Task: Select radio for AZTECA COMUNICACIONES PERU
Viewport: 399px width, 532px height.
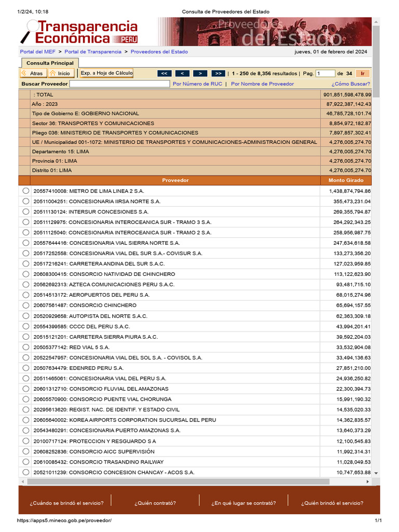Action: click(26, 284)
